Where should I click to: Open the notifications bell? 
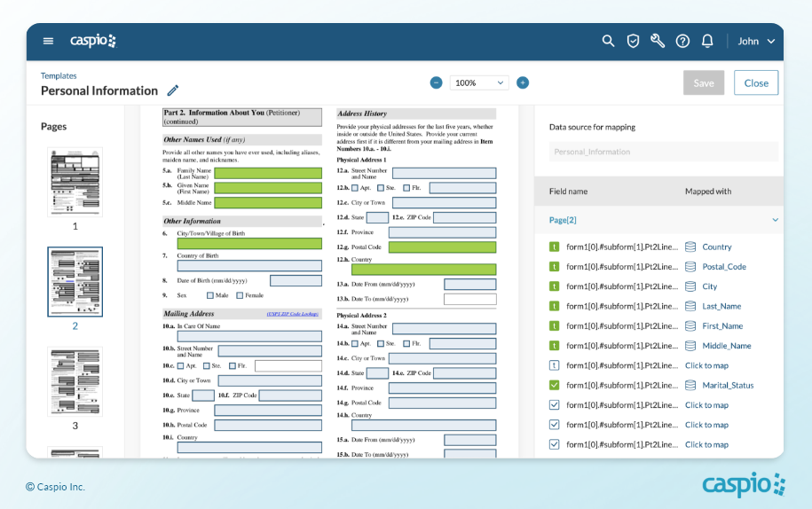[707, 41]
